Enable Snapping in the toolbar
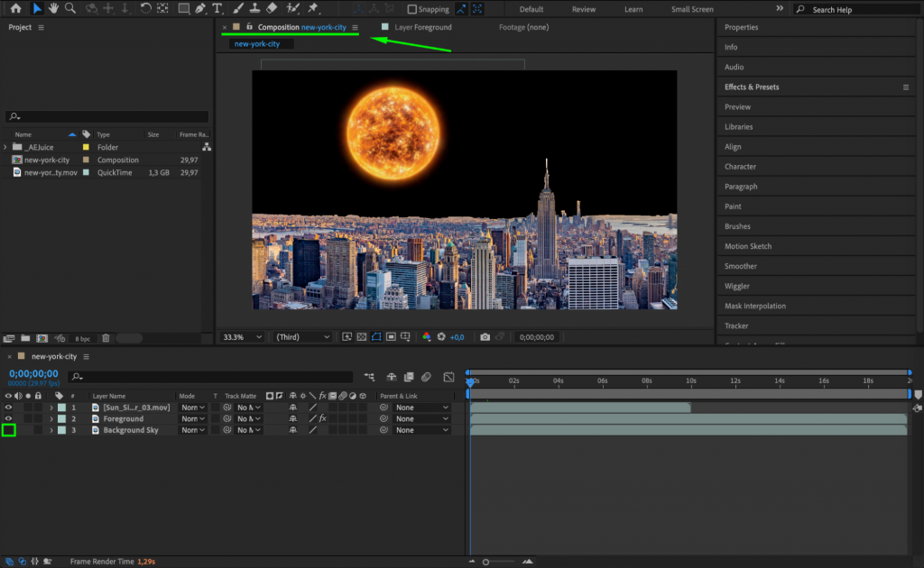 (x=412, y=9)
